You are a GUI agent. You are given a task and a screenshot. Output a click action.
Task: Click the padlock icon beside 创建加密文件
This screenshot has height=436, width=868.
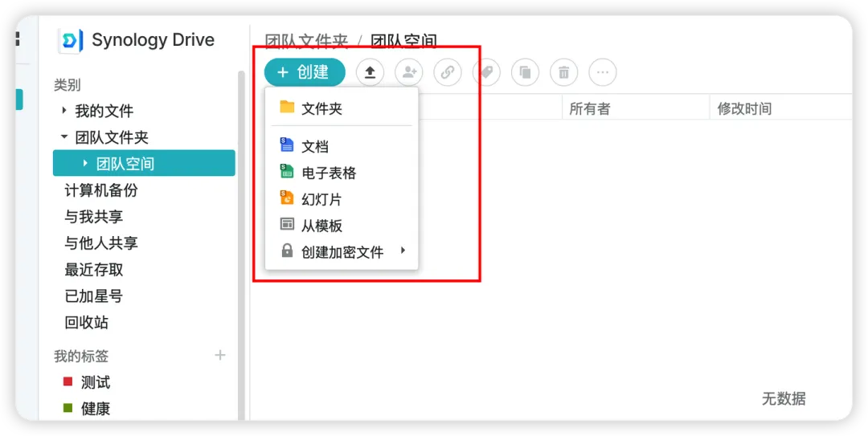(x=287, y=251)
